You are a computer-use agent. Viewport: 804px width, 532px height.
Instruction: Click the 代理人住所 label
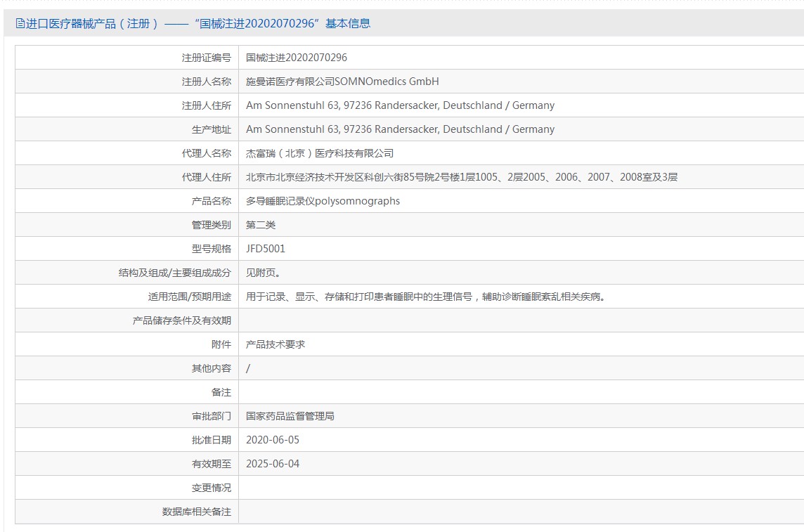[x=206, y=177]
